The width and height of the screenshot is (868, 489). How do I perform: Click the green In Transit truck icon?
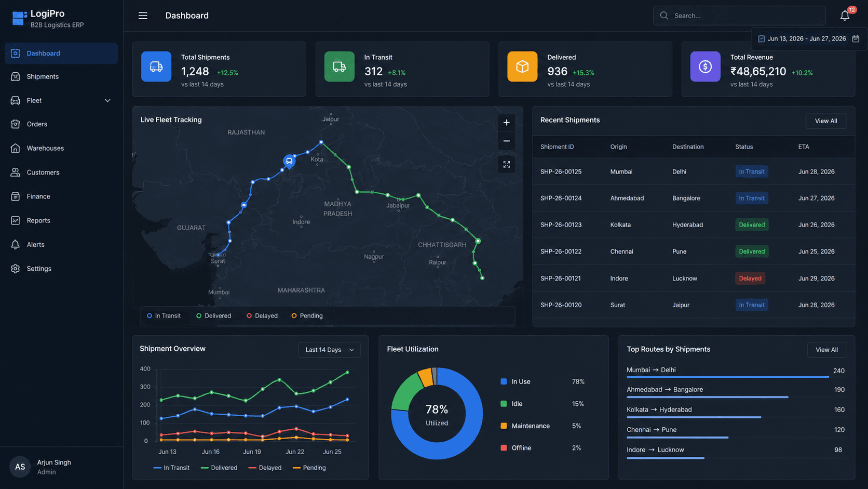340,67
